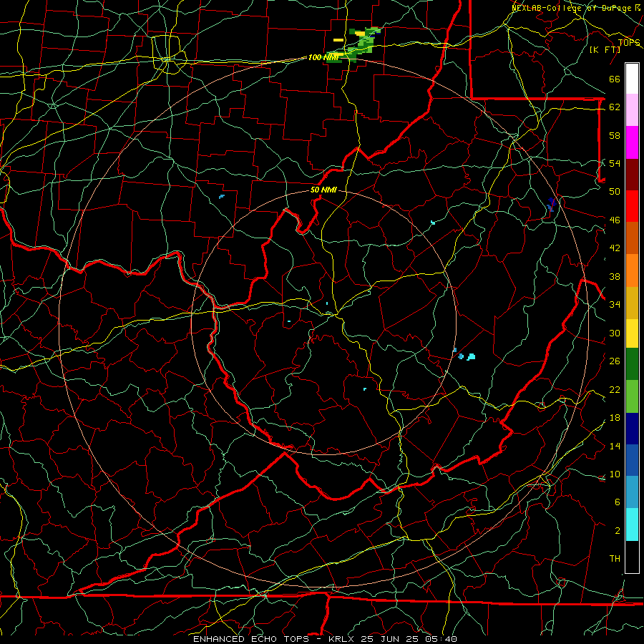The height and width of the screenshot is (644, 644).
Task: Select the bright orange legend block near 38
Action: click(632, 270)
